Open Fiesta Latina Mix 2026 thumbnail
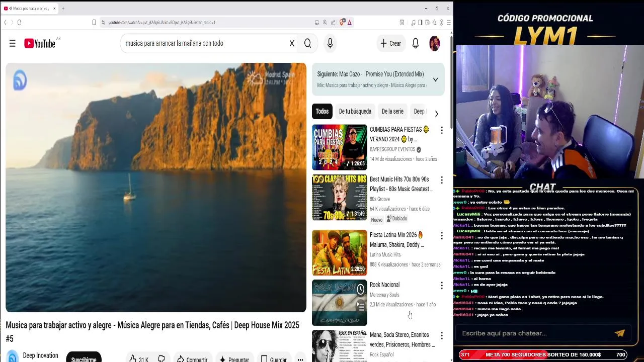The height and width of the screenshot is (362, 644). 340,252
